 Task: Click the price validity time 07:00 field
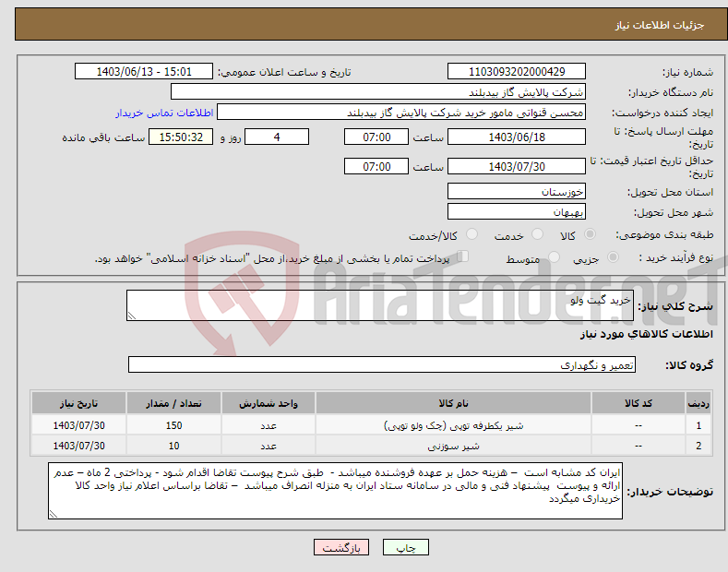point(376,166)
